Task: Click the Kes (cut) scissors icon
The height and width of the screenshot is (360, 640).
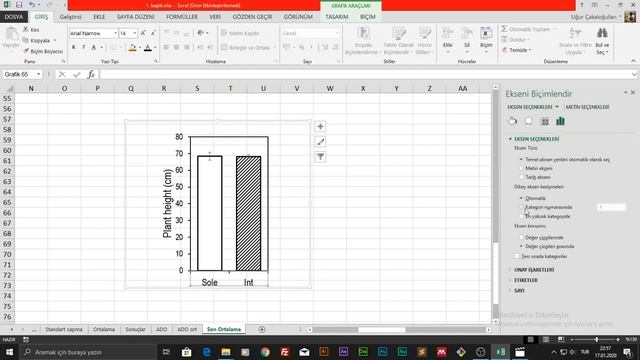Action: (x=26, y=29)
